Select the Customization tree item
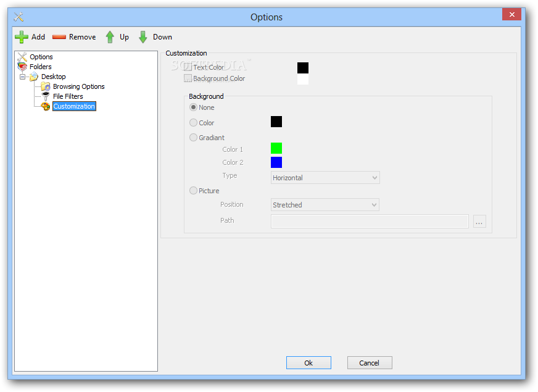This screenshot has height=392, width=538. 74,106
